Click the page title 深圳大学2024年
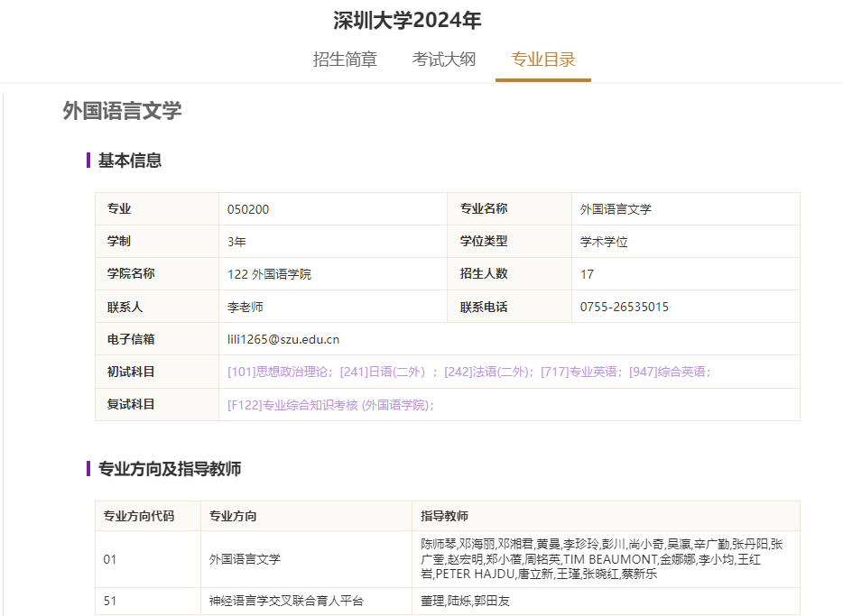Image resolution: width=843 pixels, height=616 pixels. tap(407, 21)
